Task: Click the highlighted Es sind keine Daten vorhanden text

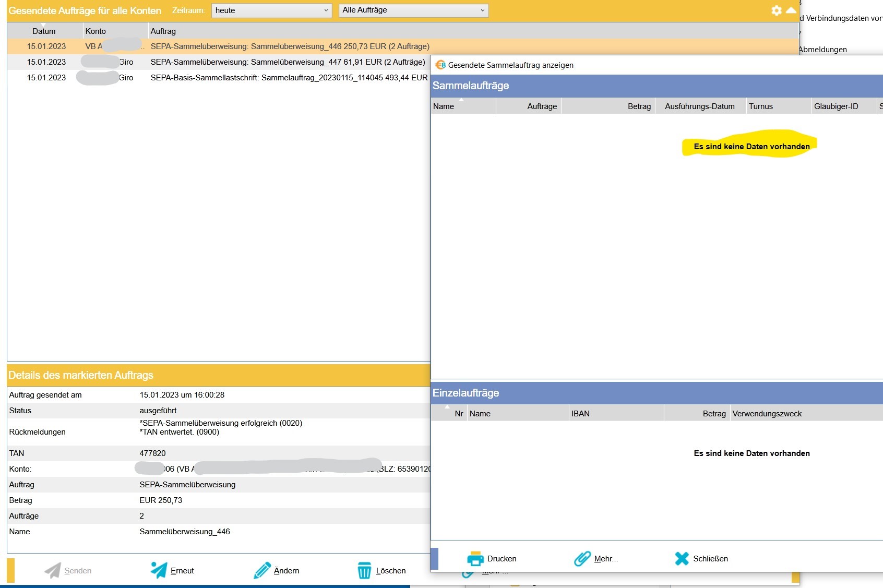Action: click(751, 147)
